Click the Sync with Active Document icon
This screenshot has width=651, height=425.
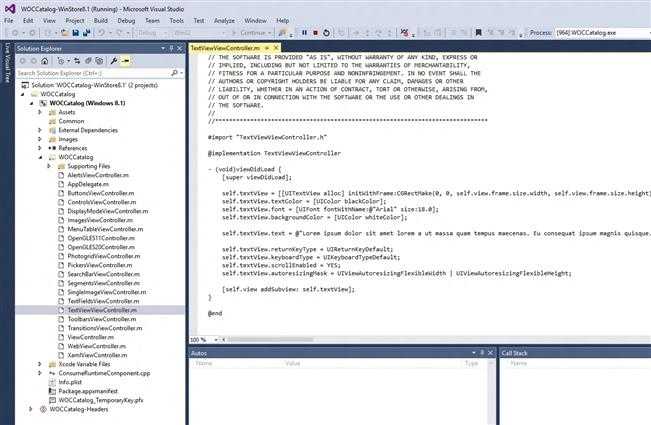(77, 61)
